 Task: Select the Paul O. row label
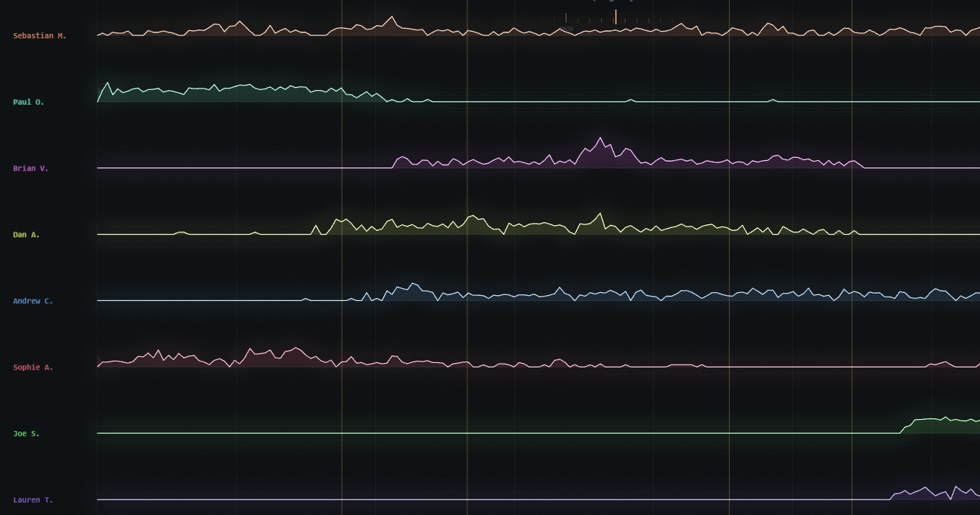click(28, 102)
